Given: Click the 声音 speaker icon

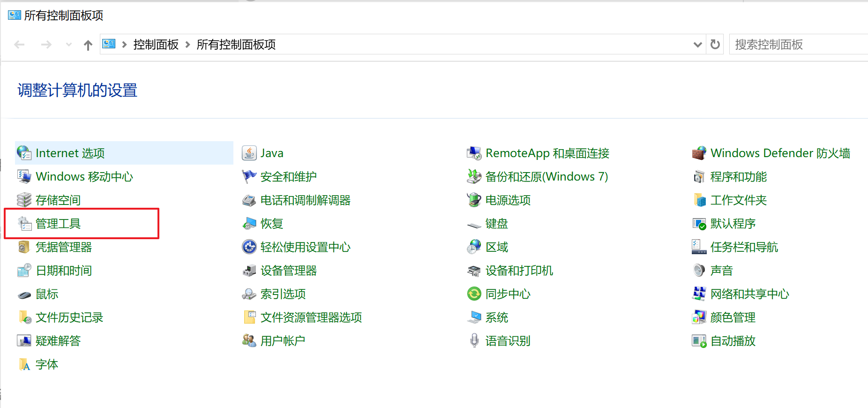Looking at the screenshot, I should [x=699, y=270].
